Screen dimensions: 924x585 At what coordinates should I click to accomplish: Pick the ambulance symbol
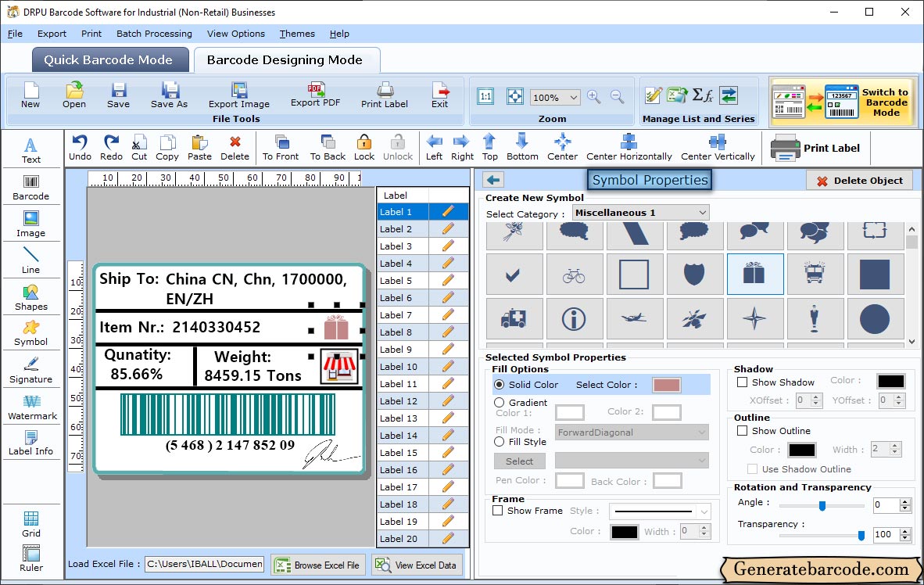click(514, 319)
